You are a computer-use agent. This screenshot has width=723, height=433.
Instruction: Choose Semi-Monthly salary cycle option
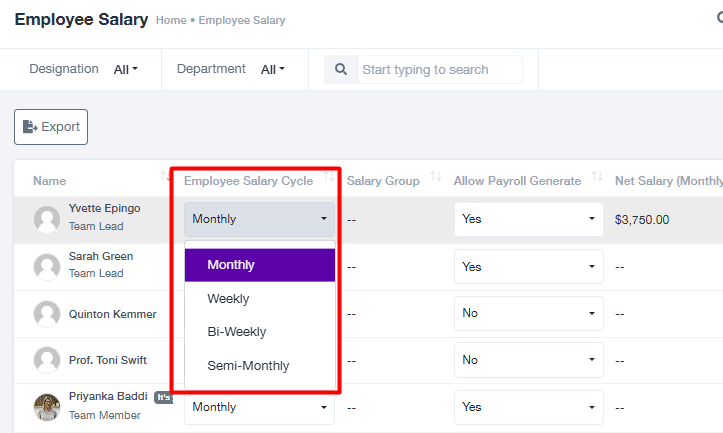coord(260,366)
